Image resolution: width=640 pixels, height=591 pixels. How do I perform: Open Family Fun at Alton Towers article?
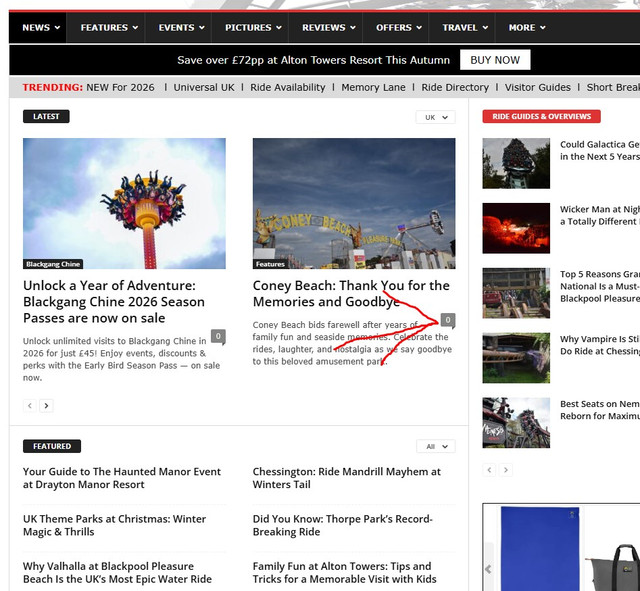pyautogui.click(x=344, y=573)
